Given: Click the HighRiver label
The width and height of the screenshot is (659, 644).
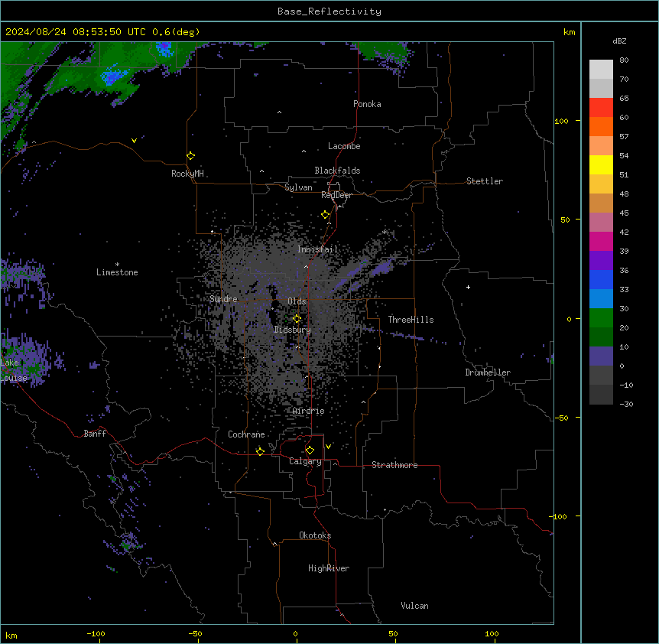Looking at the screenshot, I should tap(329, 568).
